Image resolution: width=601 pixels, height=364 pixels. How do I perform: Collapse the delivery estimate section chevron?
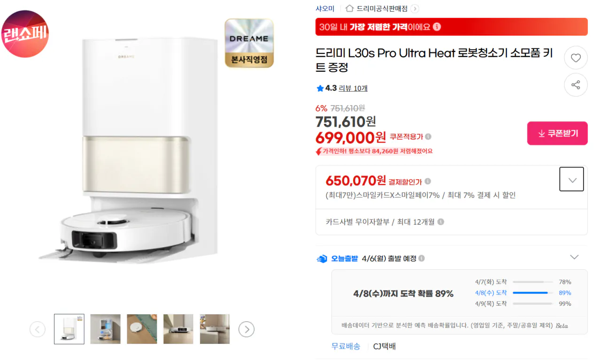click(574, 257)
